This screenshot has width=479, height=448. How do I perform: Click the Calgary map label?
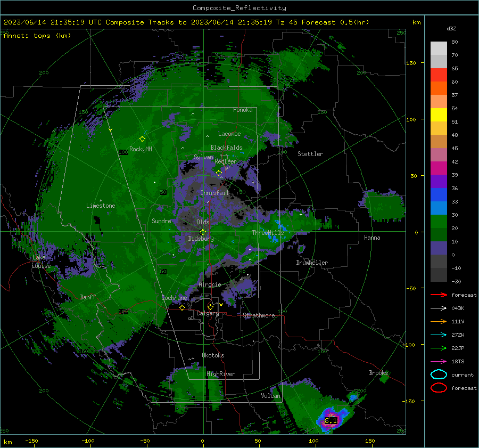pyautogui.click(x=208, y=313)
